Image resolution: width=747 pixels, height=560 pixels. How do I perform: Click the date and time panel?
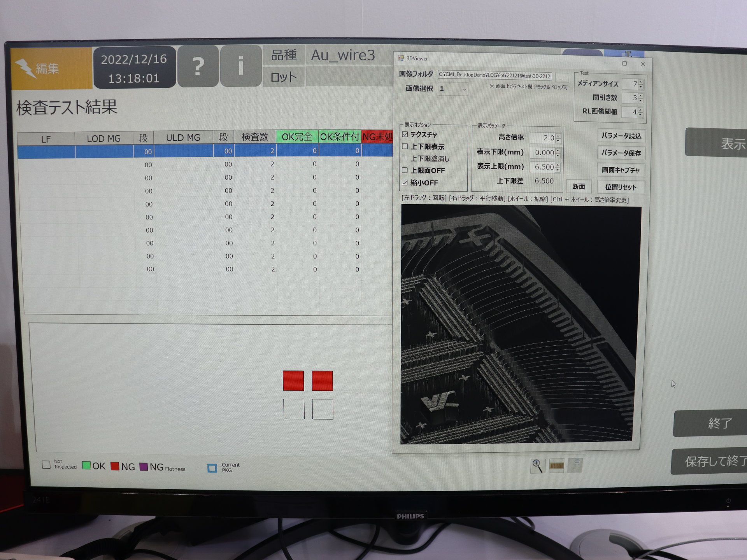click(x=134, y=68)
